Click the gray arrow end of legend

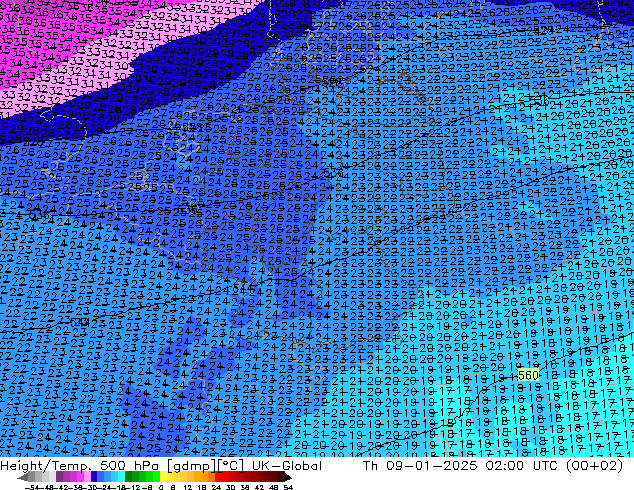point(23,477)
